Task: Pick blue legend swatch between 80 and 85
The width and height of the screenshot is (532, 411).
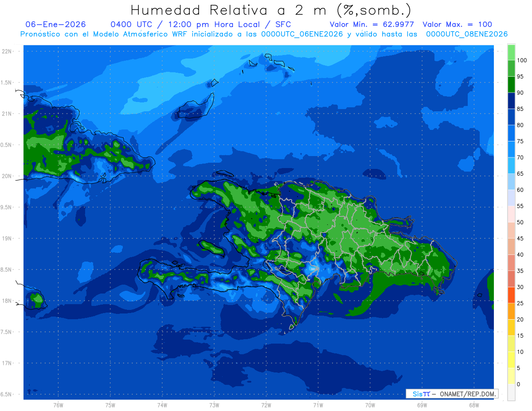Action: [x=511, y=117]
